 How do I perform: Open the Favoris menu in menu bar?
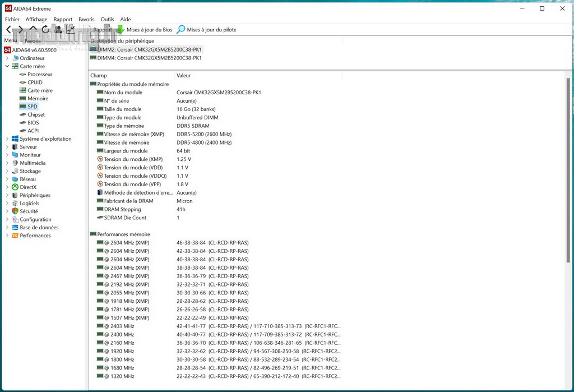(86, 20)
